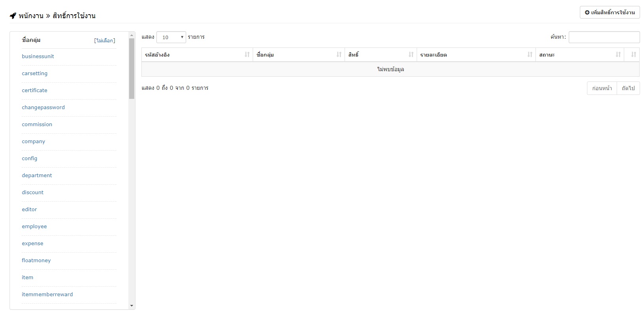Image resolution: width=644 pixels, height=314 pixels.
Task: Pick the item group
Action: click(27, 278)
